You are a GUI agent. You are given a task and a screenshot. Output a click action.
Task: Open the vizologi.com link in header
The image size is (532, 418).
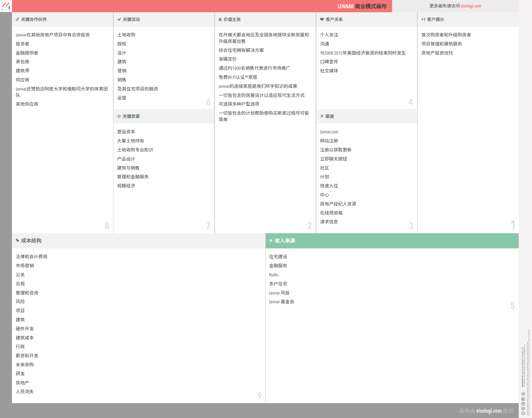[471, 6]
